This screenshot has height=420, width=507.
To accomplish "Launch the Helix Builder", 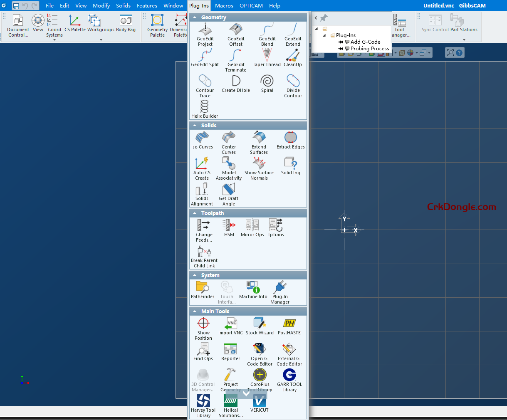I will tap(204, 108).
